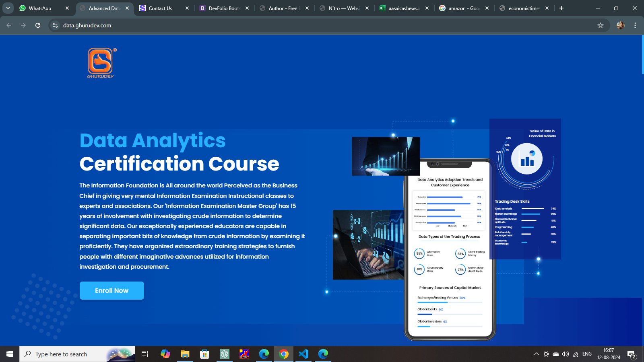Close the amazon Google search tab
Image resolution: width=644 pixels, height=362 pixels.
[487, 8]
